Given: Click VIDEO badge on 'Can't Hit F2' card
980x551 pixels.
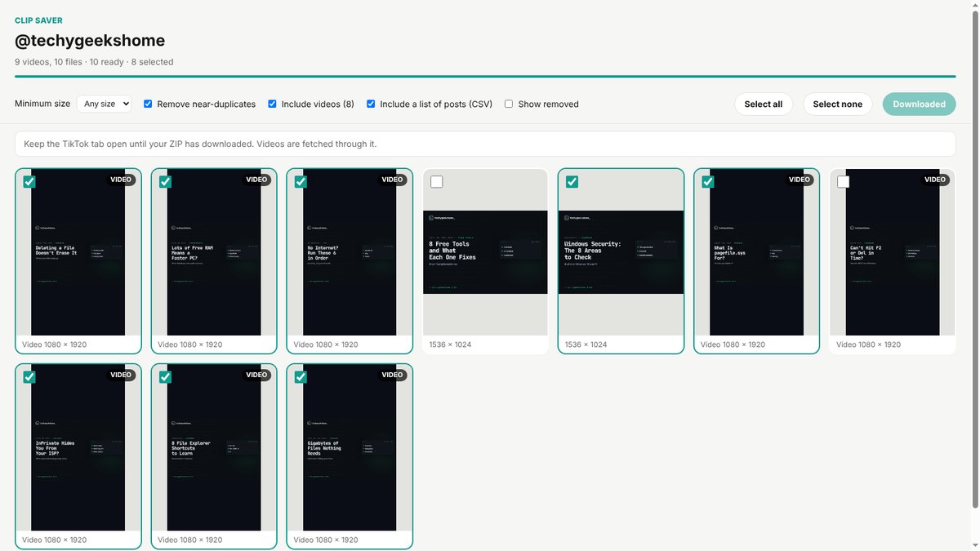Looking at the screenshot, I should (935, 180).
